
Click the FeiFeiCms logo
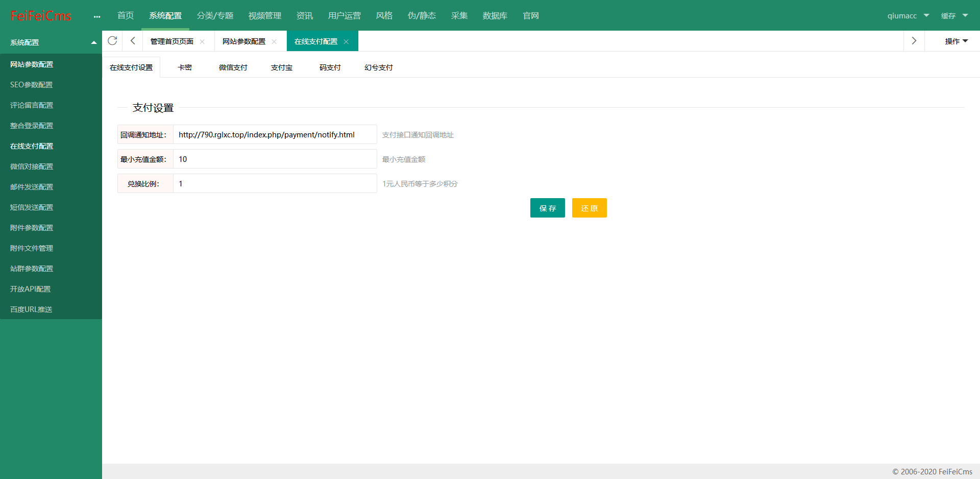tap(41, 16)
